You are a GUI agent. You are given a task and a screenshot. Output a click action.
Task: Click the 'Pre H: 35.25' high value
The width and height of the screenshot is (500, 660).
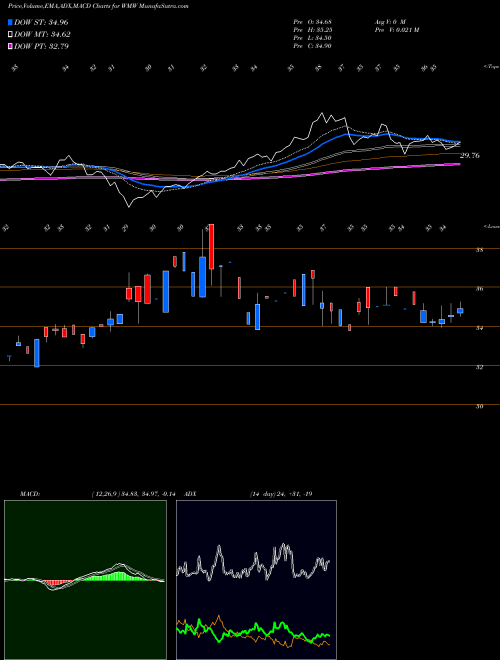[x=313, y=30]
